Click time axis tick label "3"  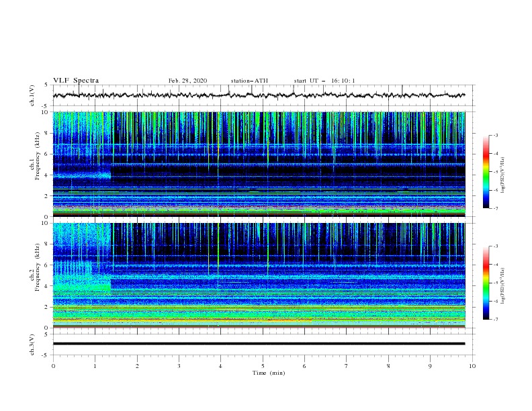[x=179, y=366]
